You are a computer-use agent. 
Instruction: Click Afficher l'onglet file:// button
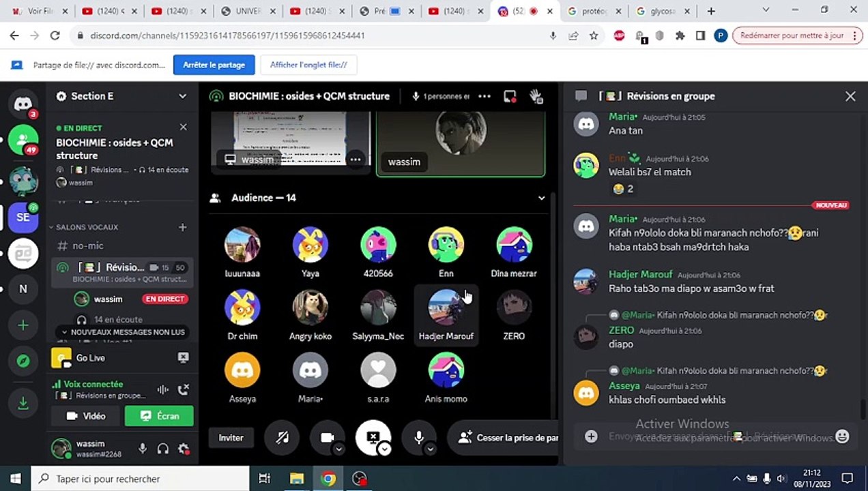[308, 65]
